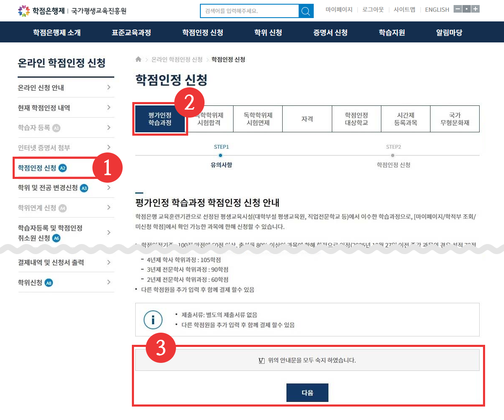Image resolution: width=504 pixels, height=420 pixels.
Task: Select the 자격 tab
Action: (x=307, y=119)
